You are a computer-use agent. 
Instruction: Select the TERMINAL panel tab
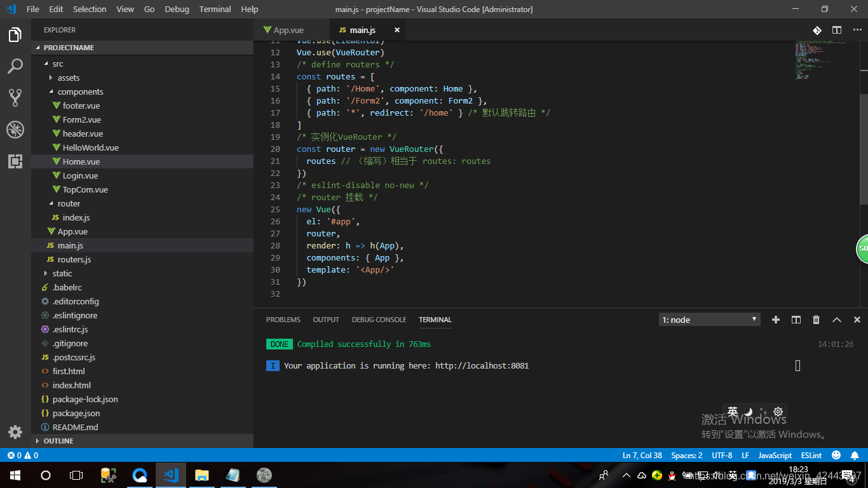[435, 320]
